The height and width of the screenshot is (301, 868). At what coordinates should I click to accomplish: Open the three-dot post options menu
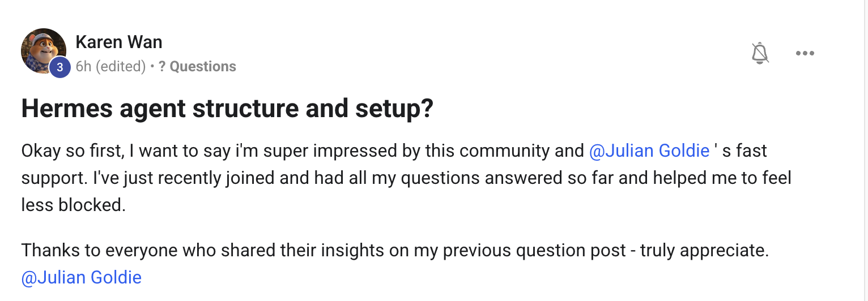click(x=805, y=53)
